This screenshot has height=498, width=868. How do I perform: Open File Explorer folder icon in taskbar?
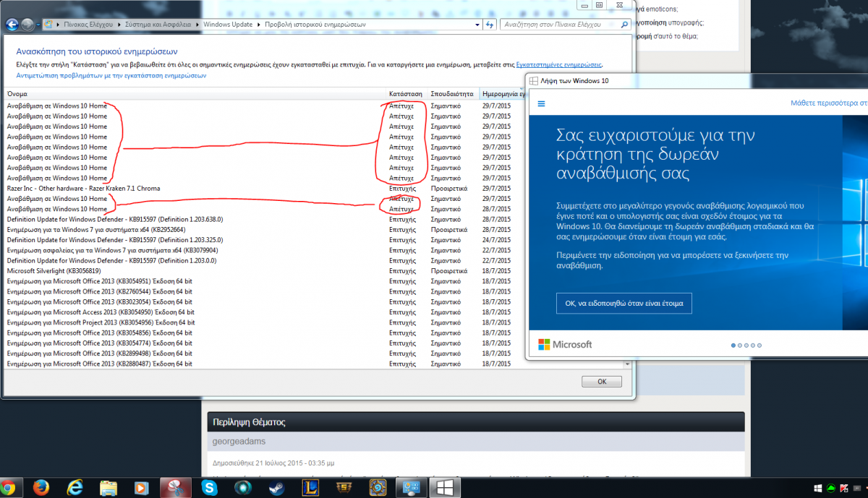tap(109, 487)
